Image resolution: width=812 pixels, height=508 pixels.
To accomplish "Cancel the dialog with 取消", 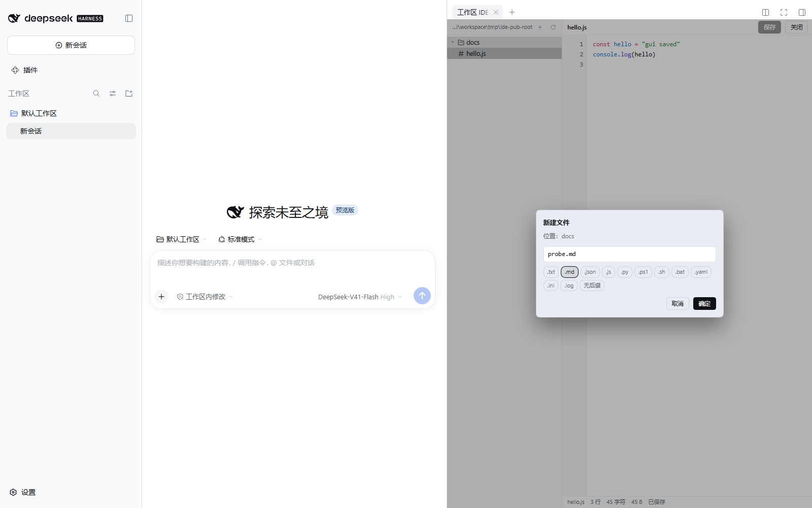I will pos(678,304).
